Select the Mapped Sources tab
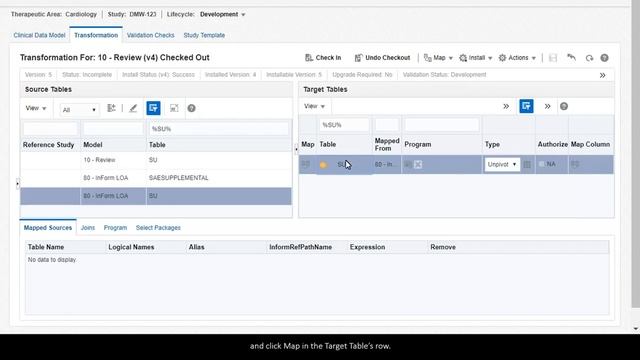This screenshot has height=360, width=640. (48, 228)
